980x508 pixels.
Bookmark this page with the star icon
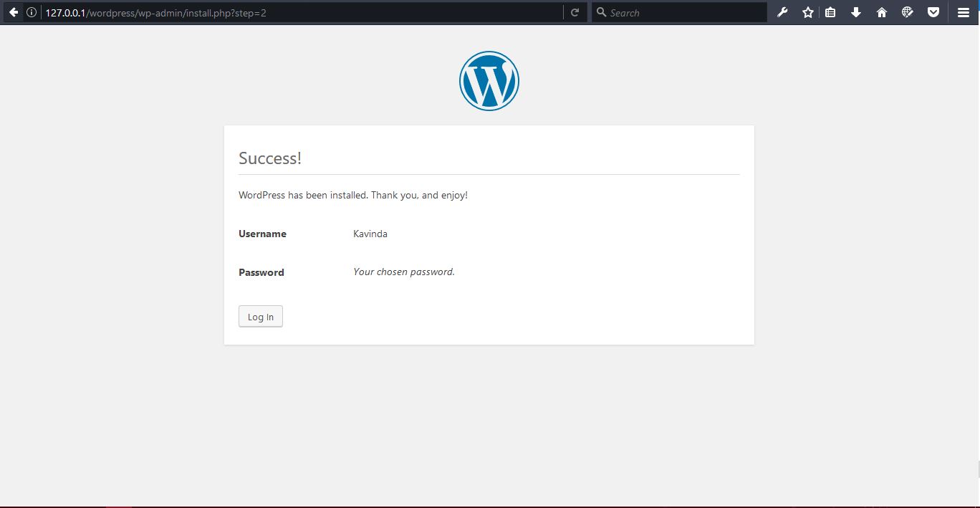808,12
